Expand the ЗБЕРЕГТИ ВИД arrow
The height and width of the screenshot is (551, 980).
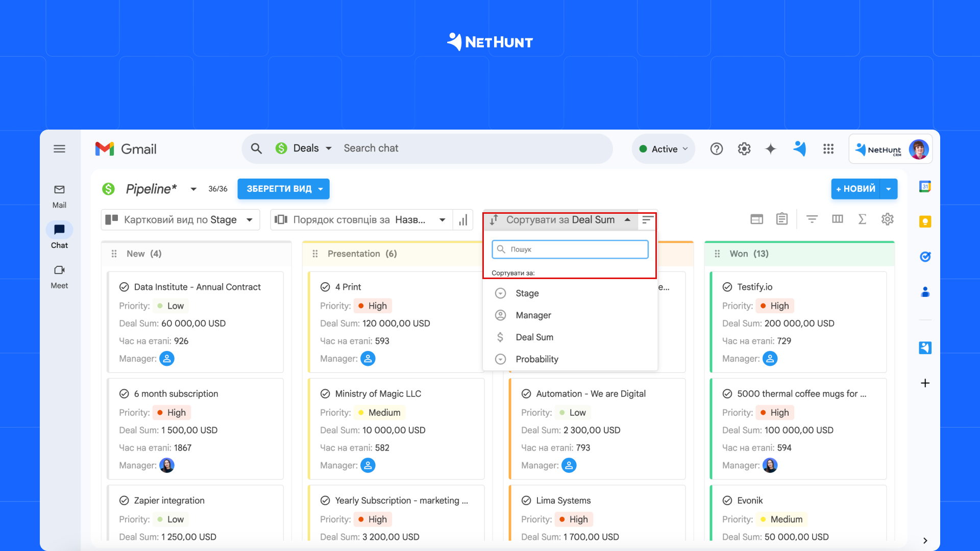[x=321, y=189]
